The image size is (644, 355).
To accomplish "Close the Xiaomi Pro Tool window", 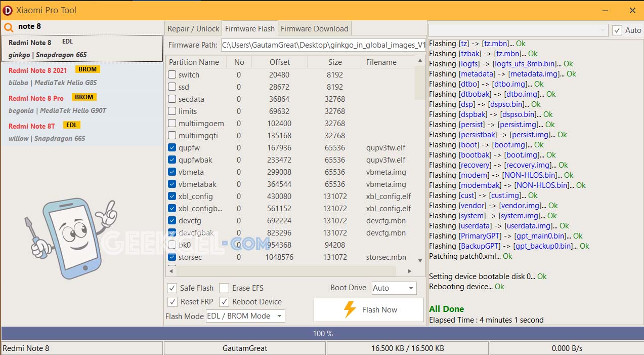I will tap(632, 10).
